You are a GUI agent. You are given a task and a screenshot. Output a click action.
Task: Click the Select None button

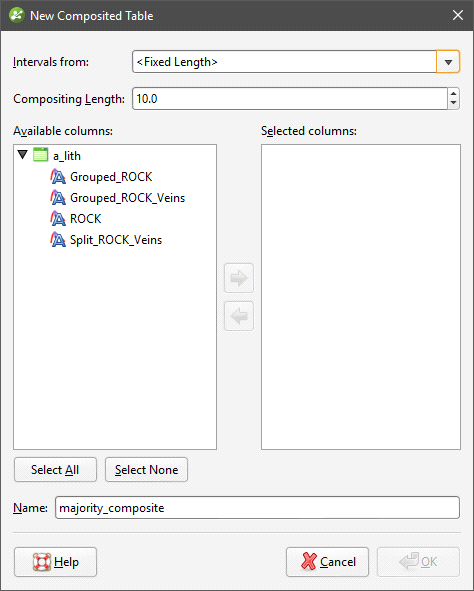coord(146,470)
